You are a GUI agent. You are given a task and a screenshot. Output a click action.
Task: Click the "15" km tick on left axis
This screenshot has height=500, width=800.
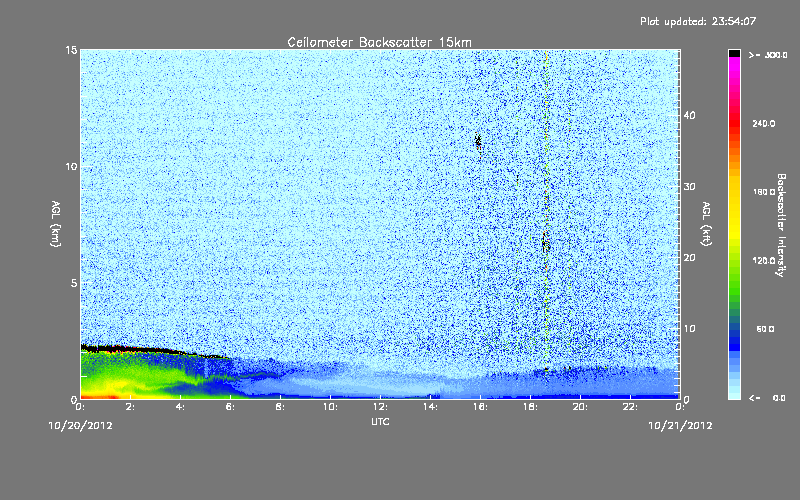[x=71, y=50]
